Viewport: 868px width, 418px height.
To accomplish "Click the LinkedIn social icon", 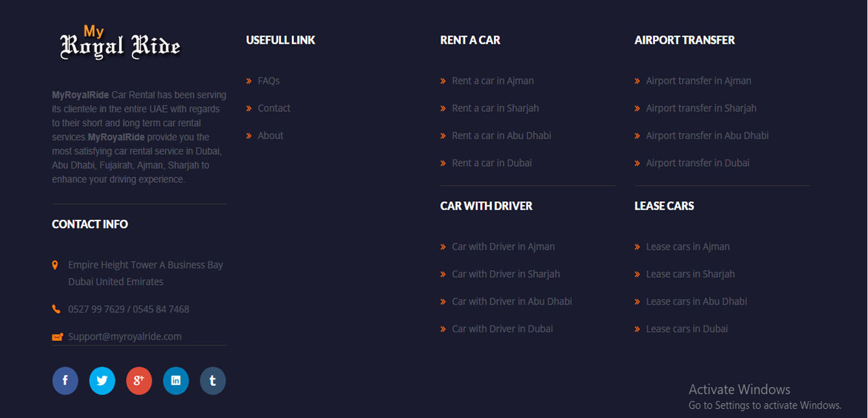I will point(176,381).
